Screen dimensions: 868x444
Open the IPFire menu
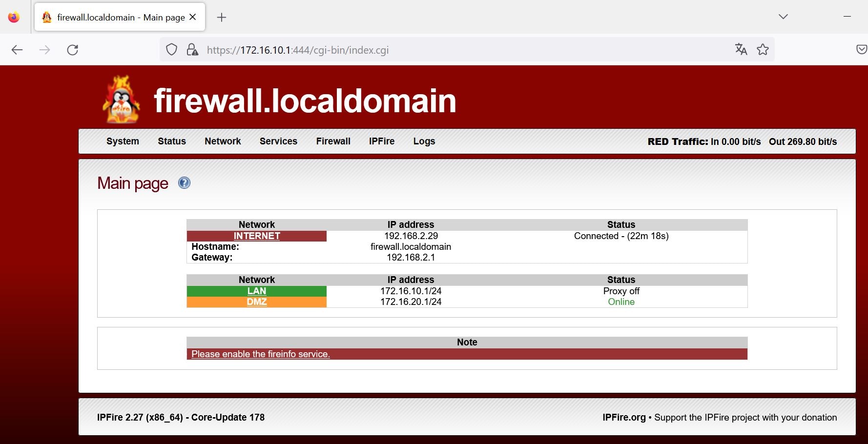[382, 141]
